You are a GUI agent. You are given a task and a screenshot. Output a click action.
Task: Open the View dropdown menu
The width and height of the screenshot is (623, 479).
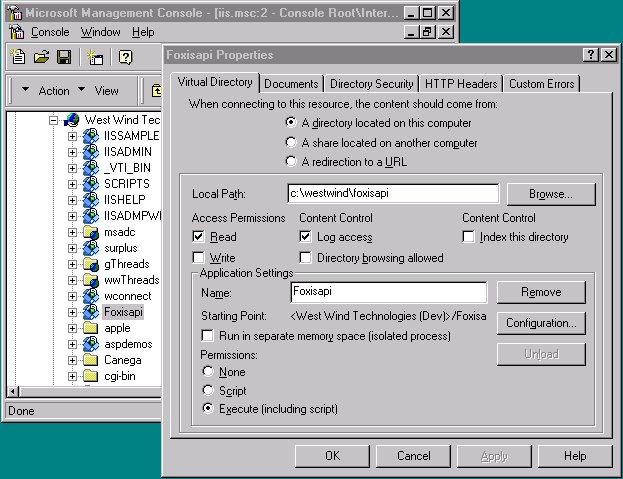tap(99, 91)
